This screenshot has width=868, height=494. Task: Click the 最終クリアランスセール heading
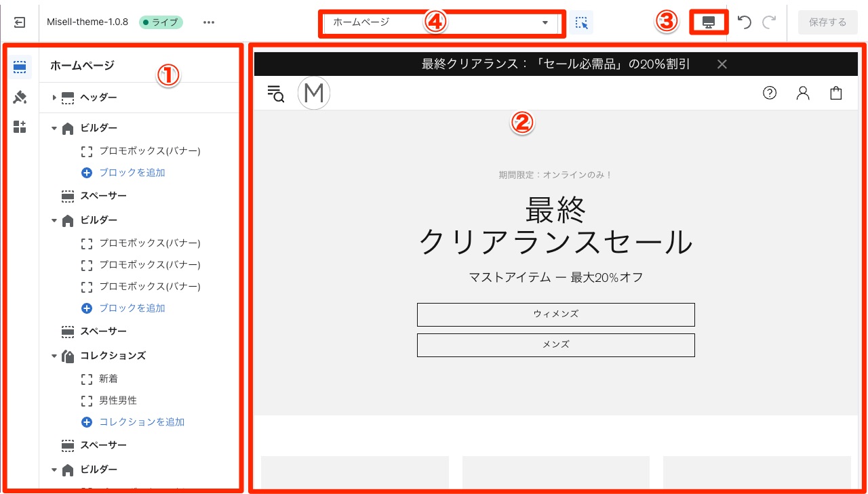point(556,226)
